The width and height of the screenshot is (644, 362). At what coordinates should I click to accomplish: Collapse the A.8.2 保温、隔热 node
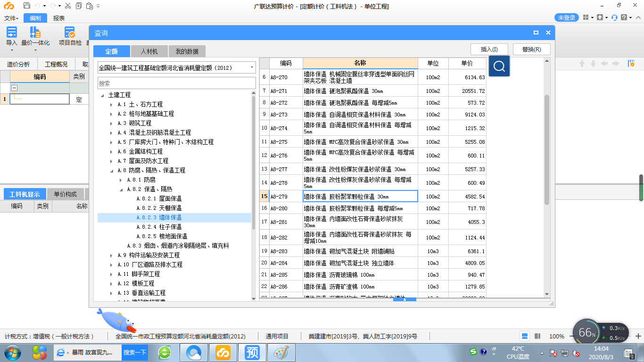tap(121, 189)
